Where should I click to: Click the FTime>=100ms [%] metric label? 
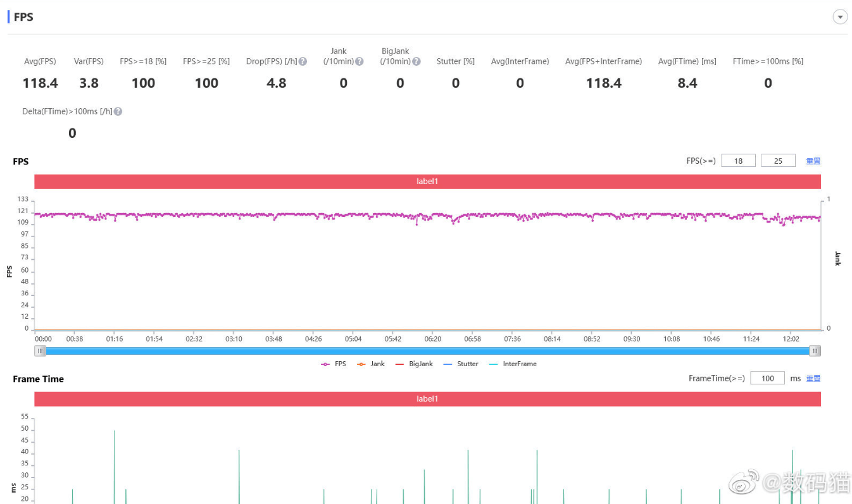pos(768,61)
